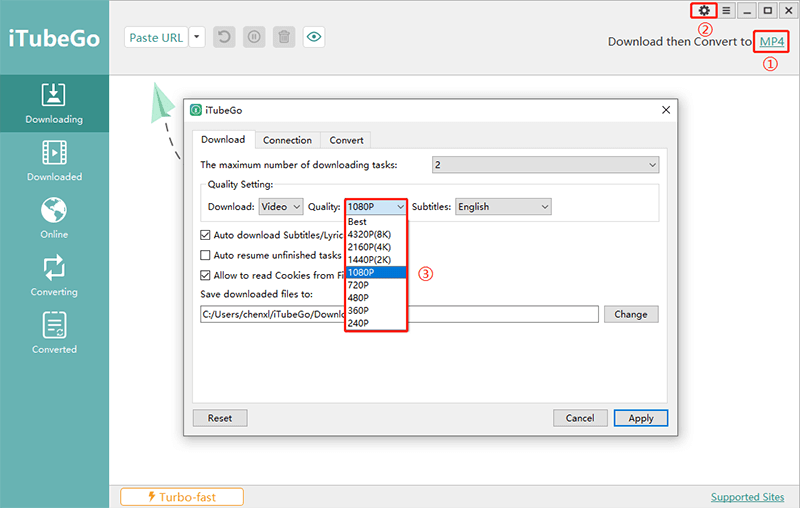Open the maximum downloading tasks dropdown
The image size is (800, 508).
coord(545,165)
